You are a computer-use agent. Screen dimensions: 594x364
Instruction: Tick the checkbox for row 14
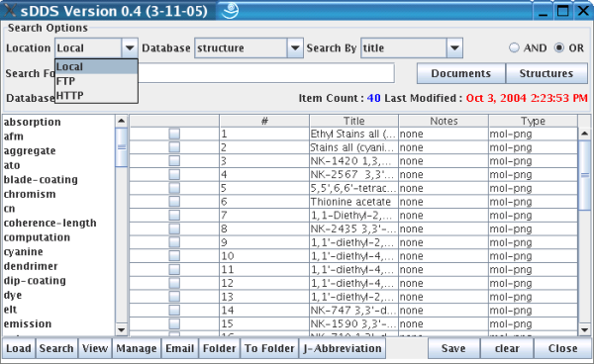174,311
